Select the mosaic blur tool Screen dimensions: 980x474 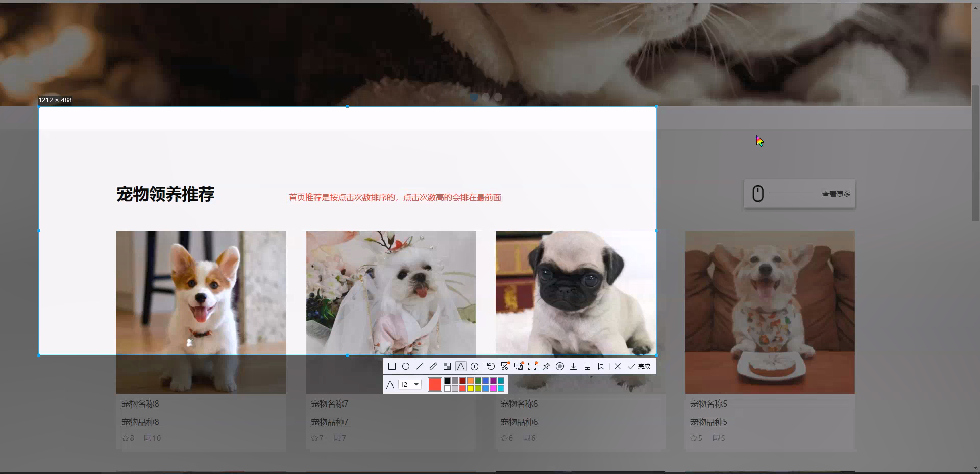pyautogui.click(x=447, y=366)
